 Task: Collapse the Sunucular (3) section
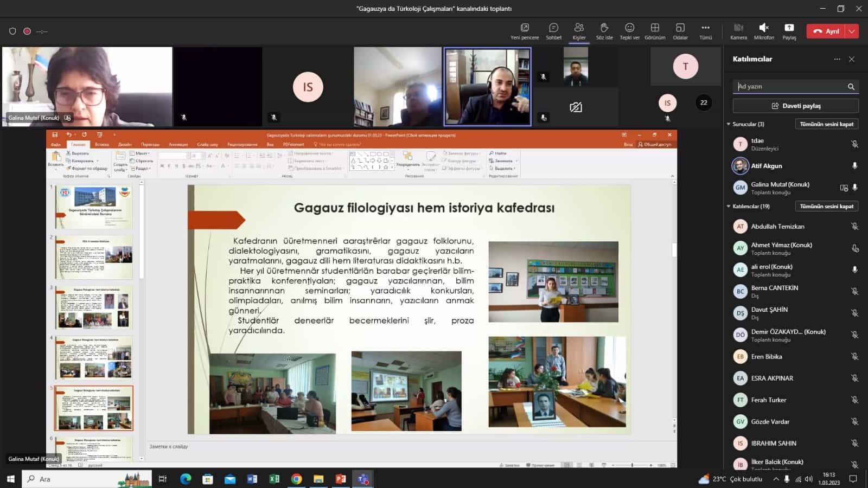[x=729, y=124]
